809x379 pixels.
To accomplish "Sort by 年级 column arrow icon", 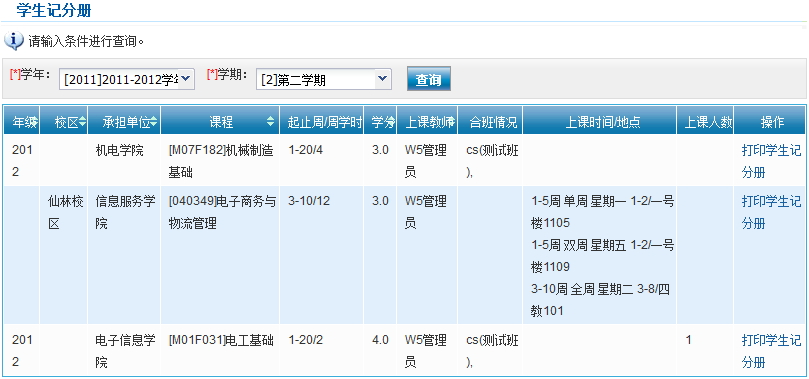I will (x=36, y=122).
